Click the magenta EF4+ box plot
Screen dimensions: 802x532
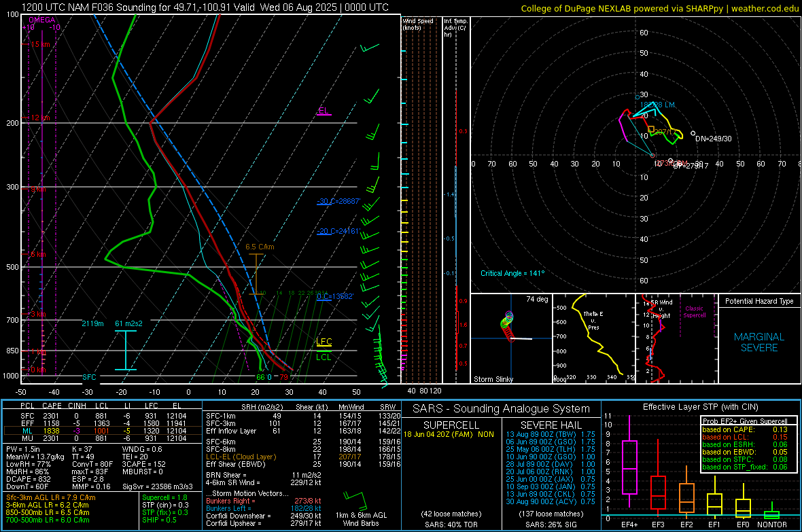[x=629, y=462]
